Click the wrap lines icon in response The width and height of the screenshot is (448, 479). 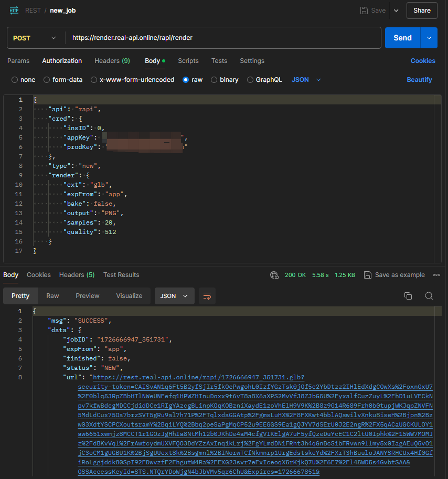coord(208,296)
